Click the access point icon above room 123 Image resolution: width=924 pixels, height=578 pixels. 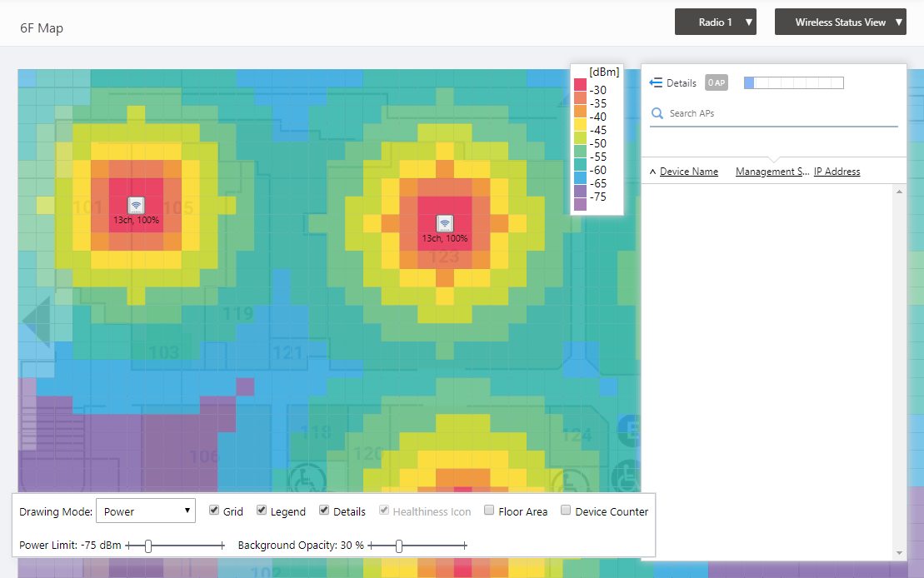(x=445, y=223)
